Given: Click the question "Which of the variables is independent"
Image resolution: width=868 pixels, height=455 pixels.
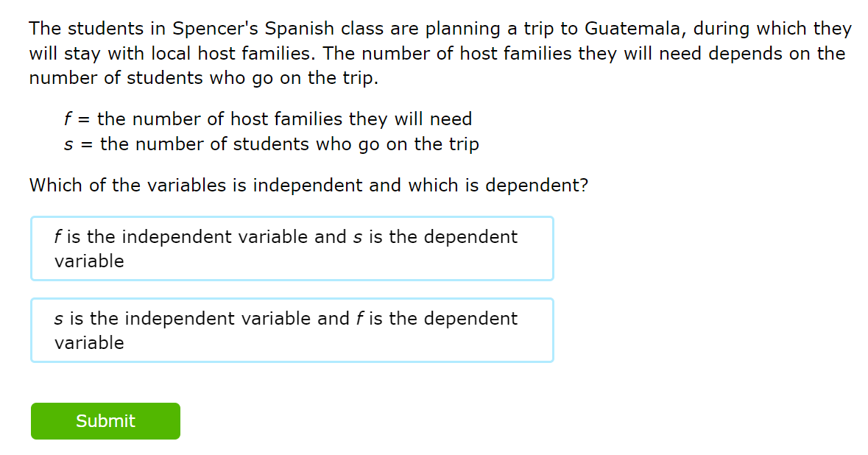Looking at the screenshot, I should (308, 185).
